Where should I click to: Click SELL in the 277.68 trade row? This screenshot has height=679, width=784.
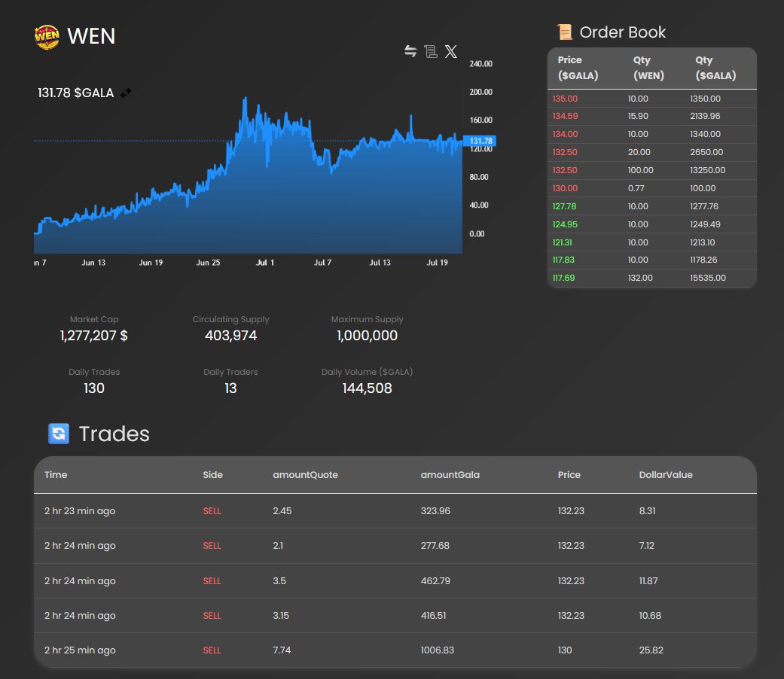(212, 546)
